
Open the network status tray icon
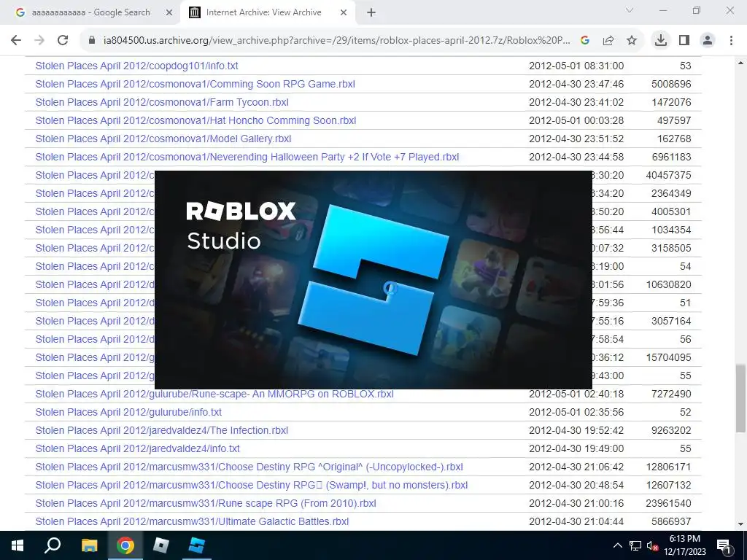tap(635, 545)
